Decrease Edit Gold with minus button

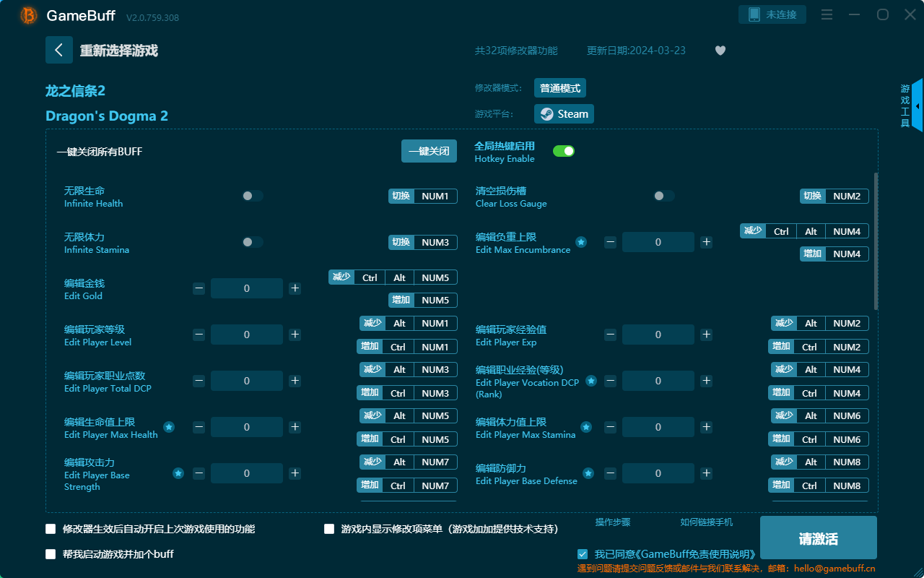click(199, 288)
